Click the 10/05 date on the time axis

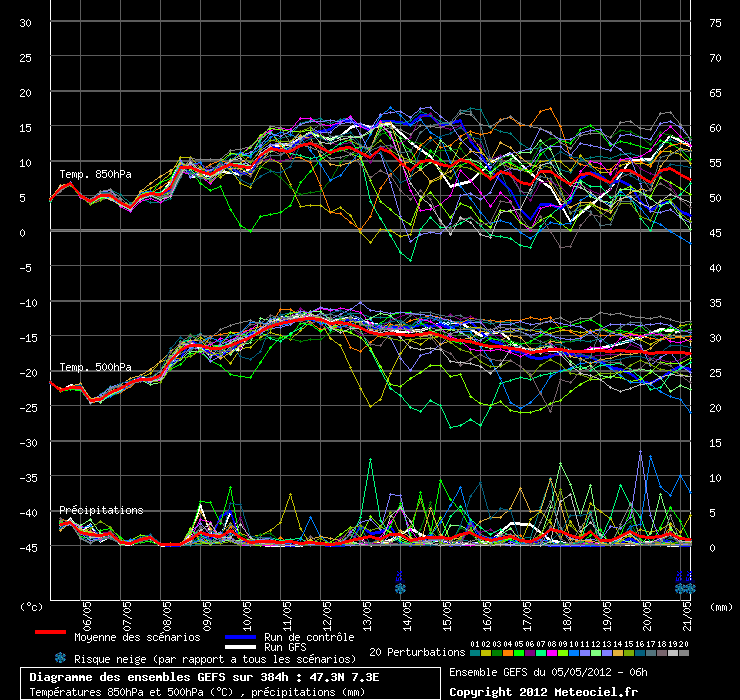tap(247, 611)
